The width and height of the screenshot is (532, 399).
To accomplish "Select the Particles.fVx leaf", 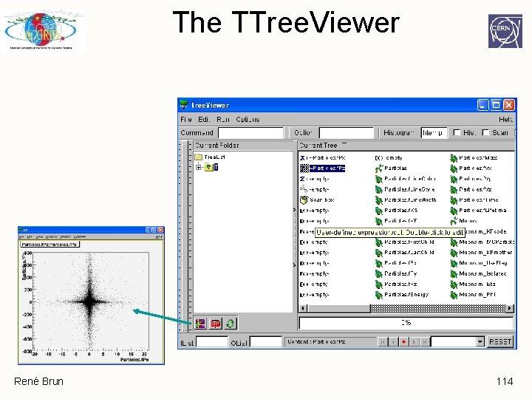I will tap(471, 168).
